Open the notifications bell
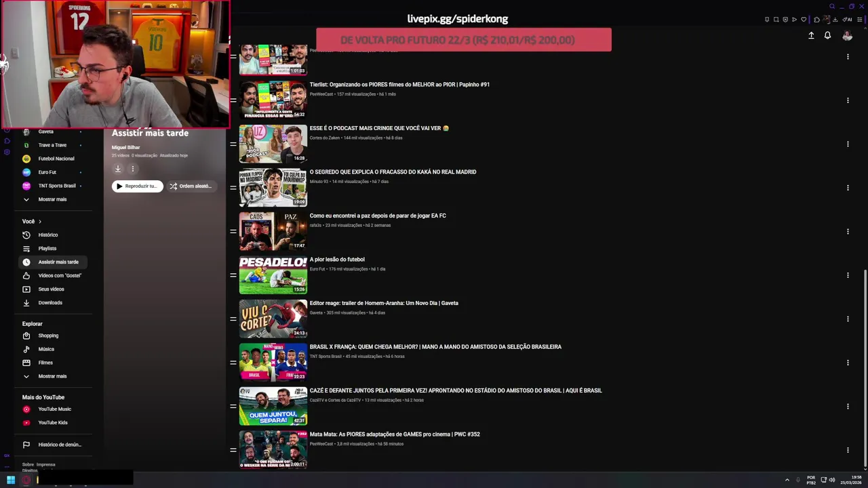The image size is (868, 488). click(827, 35)
